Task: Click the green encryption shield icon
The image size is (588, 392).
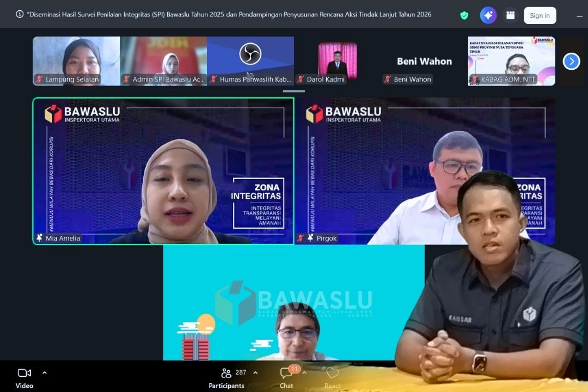Action: pos(464,15)
